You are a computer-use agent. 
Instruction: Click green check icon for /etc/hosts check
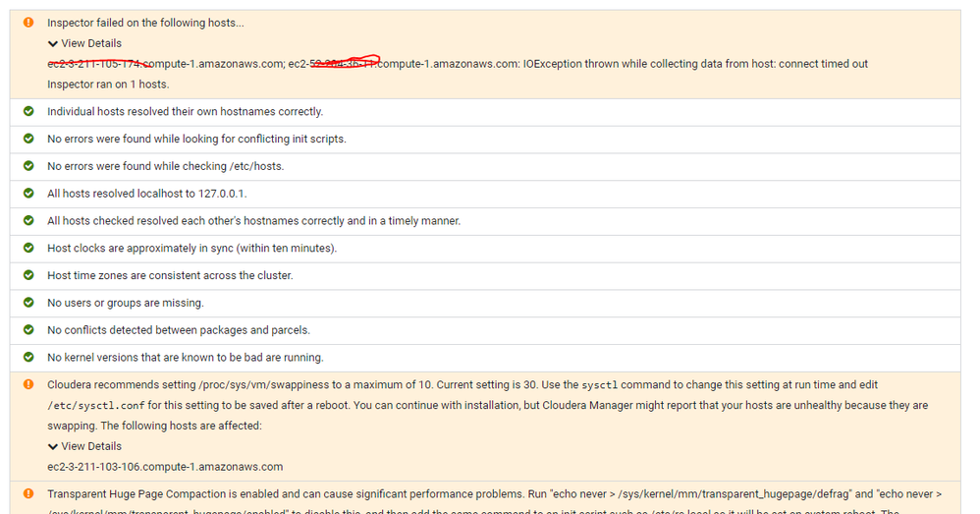click(x=28, y=166)
